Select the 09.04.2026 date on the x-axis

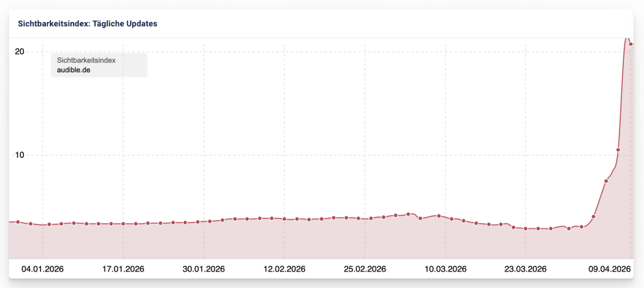609,269
